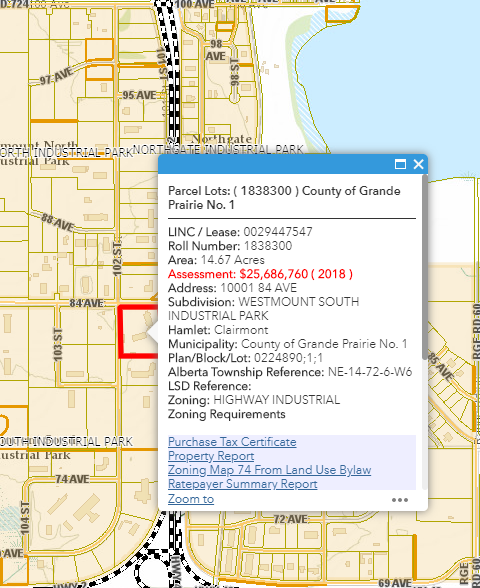Click the 102 ST street label

[117, 259]
